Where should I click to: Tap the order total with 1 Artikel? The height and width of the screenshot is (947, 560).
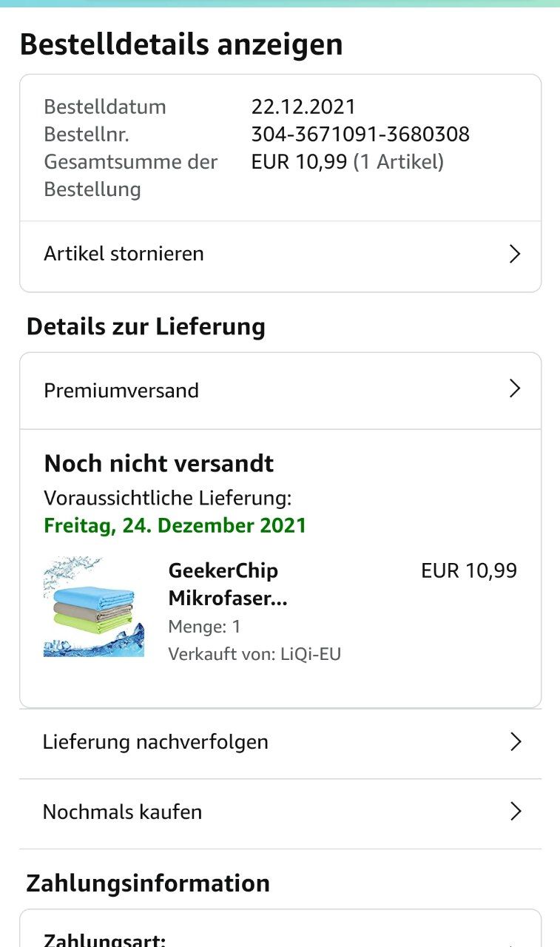pos(347,162)
